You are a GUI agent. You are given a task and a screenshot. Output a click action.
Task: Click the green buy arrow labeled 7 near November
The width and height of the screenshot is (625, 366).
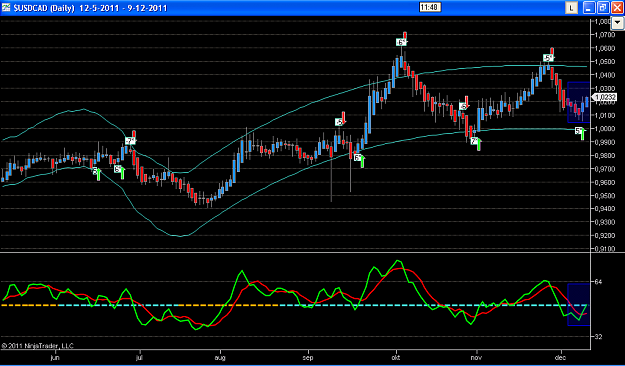(x=479, y=145)
